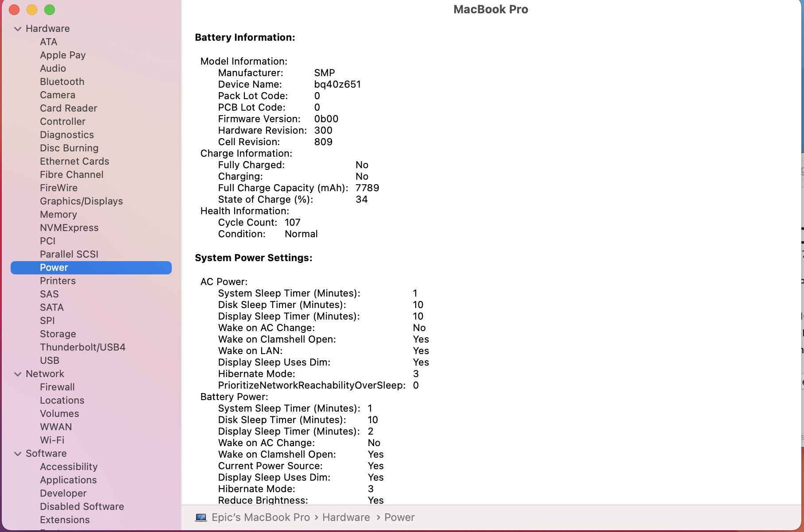The height and width of the screenshot is (532, 804).
Task: Click Hardware in the bottom path bar
Action: (x=346, y=517)
